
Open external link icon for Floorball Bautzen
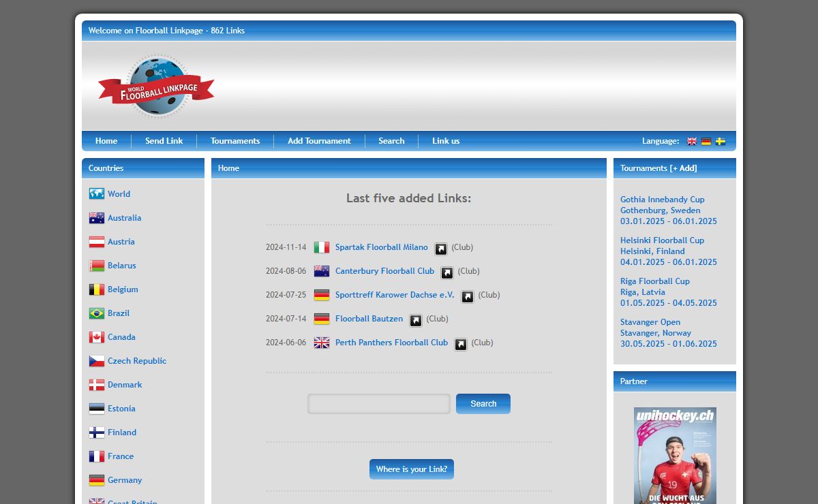pos(416,320)
